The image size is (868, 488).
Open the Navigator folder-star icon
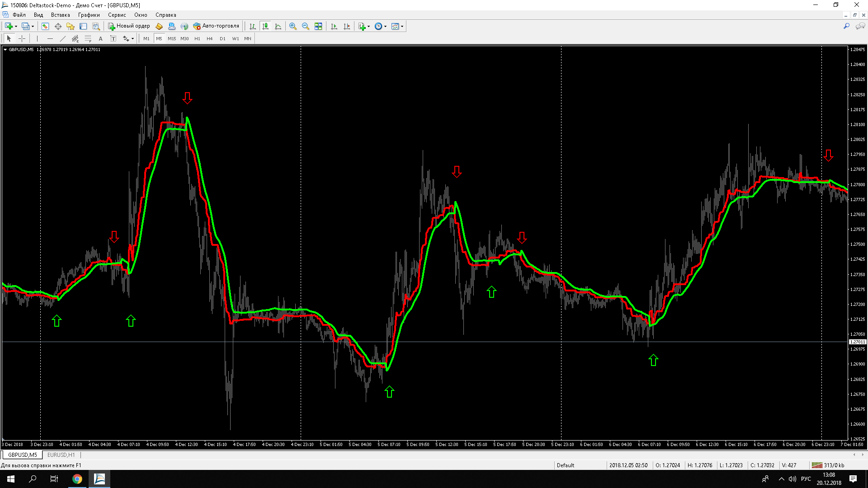click(x=71, y=26)
